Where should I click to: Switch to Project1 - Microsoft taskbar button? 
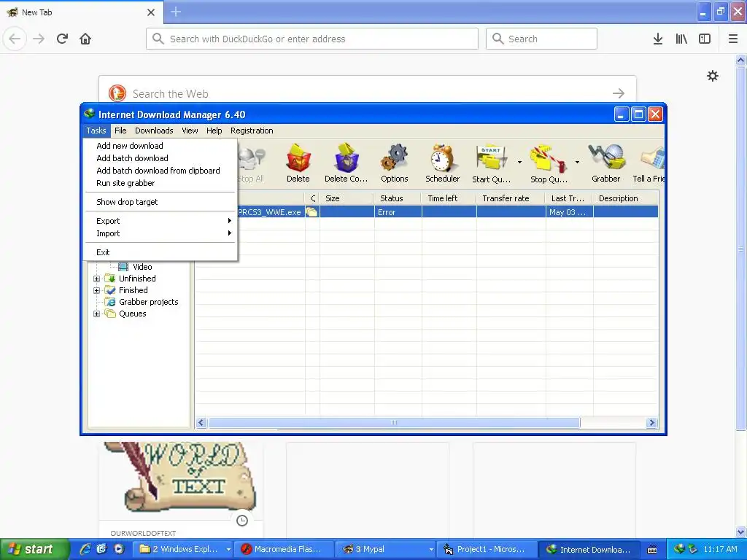[485, 549]
